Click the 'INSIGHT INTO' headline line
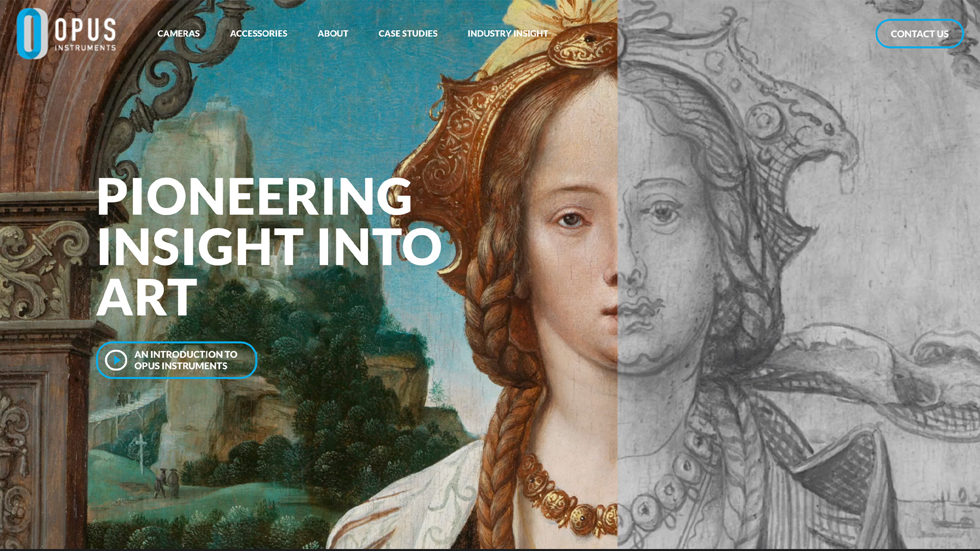The width and height of the screenshot is (980, 551). [269, 247]
